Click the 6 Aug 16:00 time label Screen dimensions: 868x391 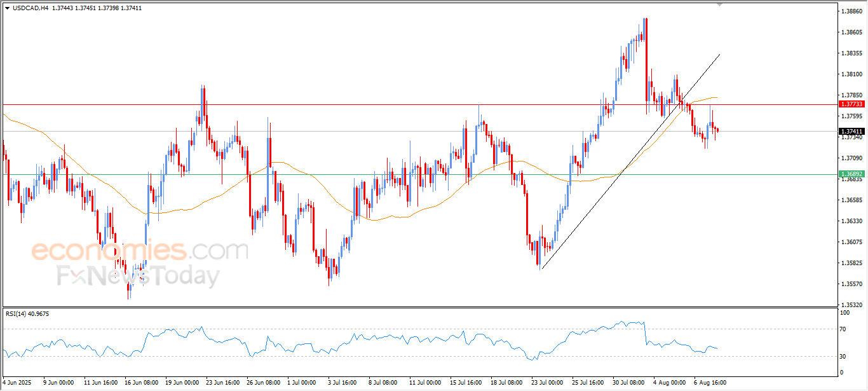[710, 383]
